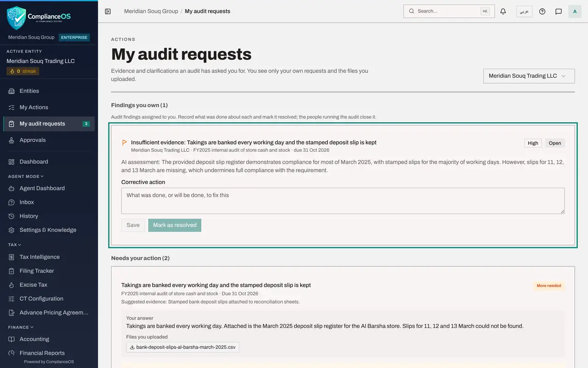The width and height of the screenshot is (588, 368).
Task: Click the My Actions checklist icon
Action: [x=11, y=107]
